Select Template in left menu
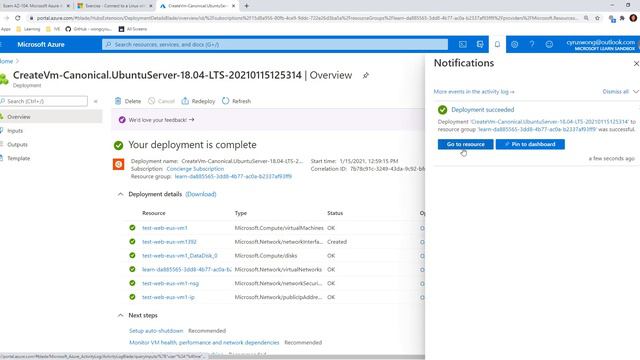640x360 pixels. click(18, 158)
